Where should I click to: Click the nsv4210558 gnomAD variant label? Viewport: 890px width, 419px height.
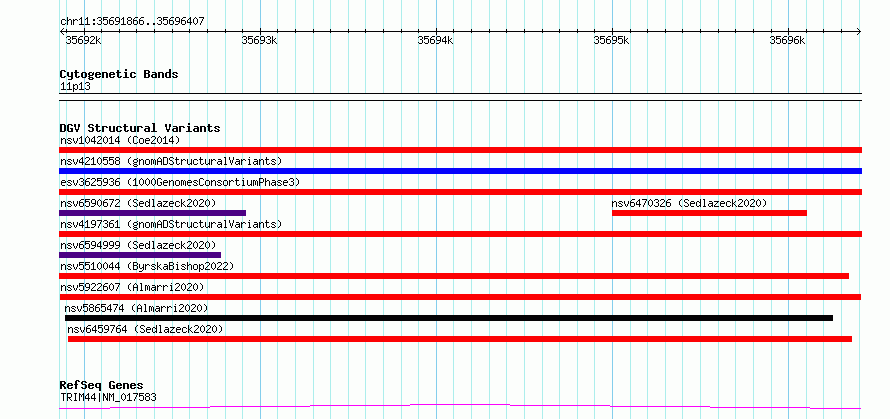pyautogui.click(x=171, y=161)
